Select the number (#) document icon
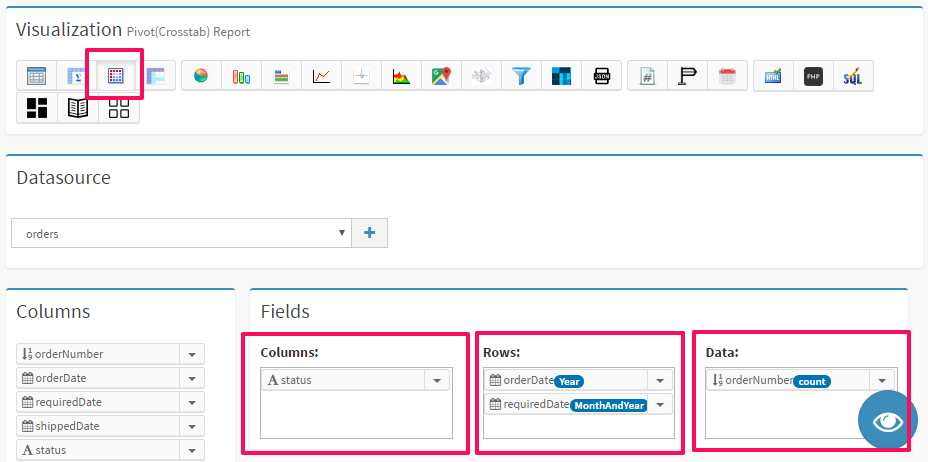This screenshot has width=928, height=462. coord(647,76)
